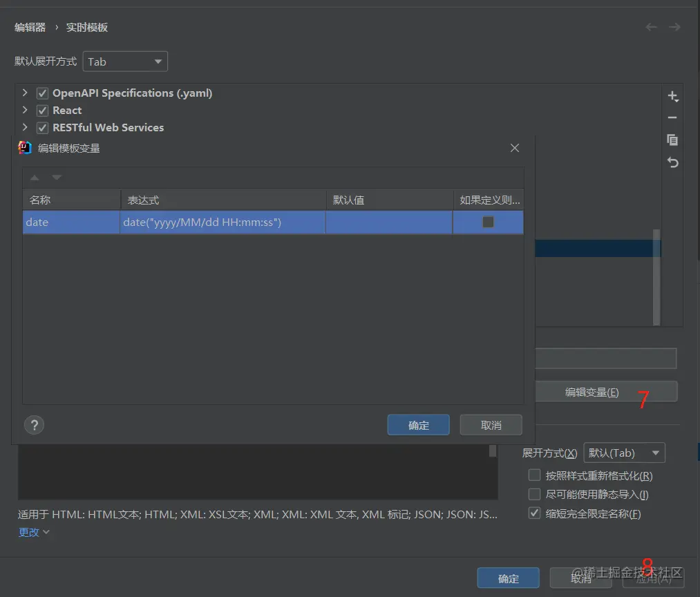Click 编辑器 breadcrumb item

coord(30,27)
